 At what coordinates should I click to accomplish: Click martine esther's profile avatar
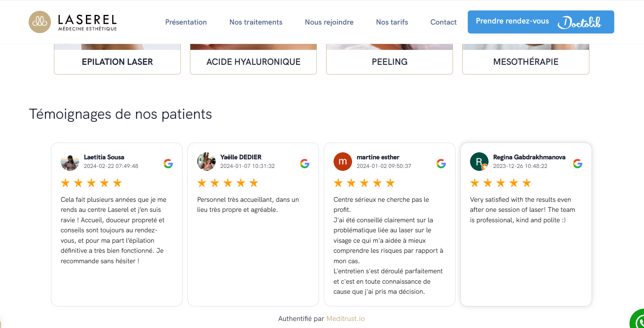[x=342, y=162]
